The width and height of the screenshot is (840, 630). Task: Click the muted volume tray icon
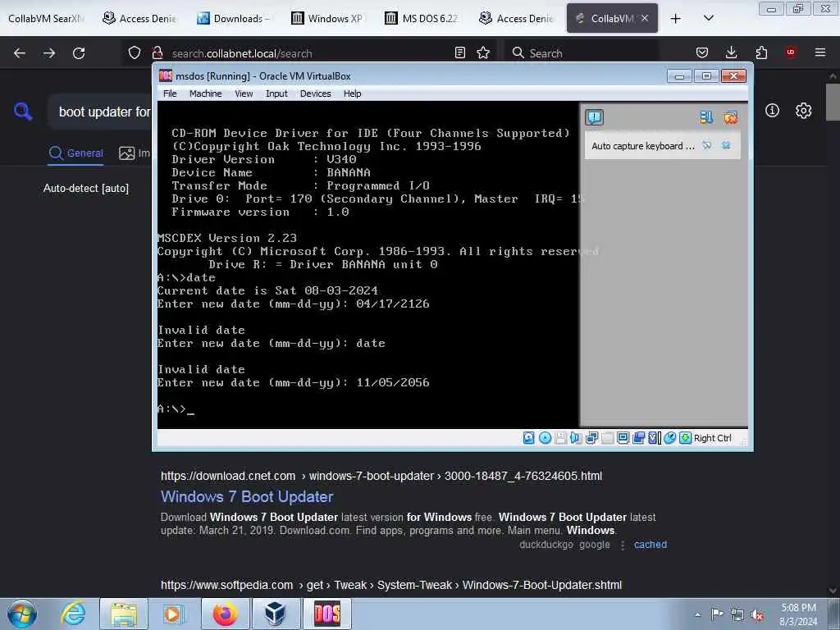[x=757, y=615]
